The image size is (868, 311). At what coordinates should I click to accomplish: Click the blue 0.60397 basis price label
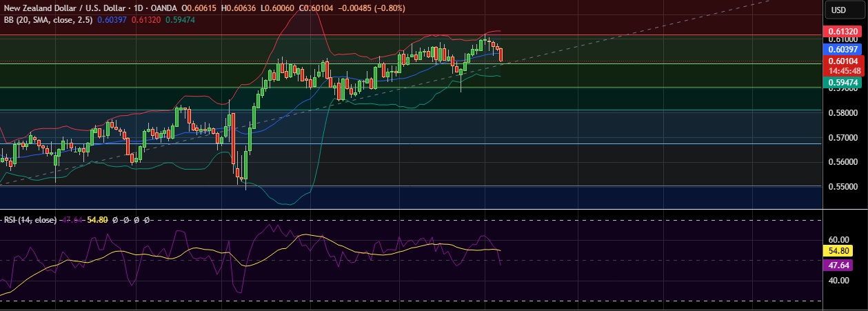pos(842,50)
